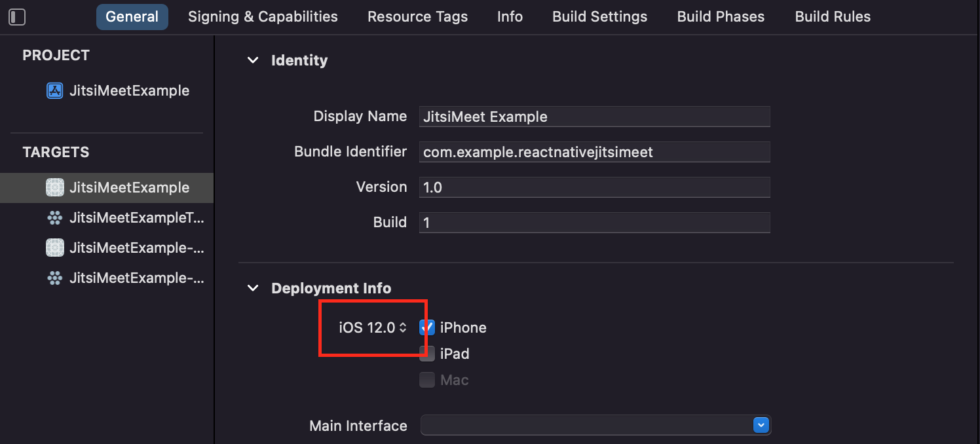Click the TARGETS section header
Viewport: 980px width, 444px height.
[56, 152]
